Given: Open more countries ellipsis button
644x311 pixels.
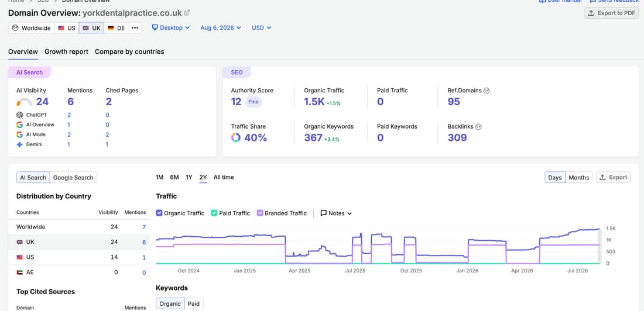Looking at the screenshot, I should tap(135, 28).
